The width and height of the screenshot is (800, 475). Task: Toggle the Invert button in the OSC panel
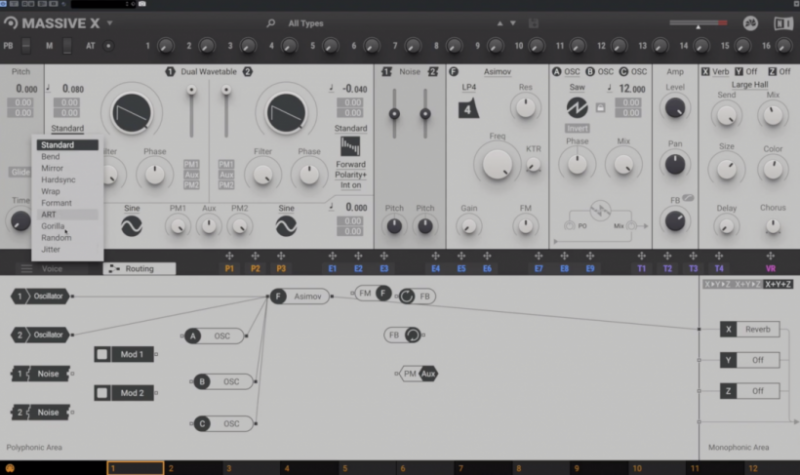(x=577, y=129)
